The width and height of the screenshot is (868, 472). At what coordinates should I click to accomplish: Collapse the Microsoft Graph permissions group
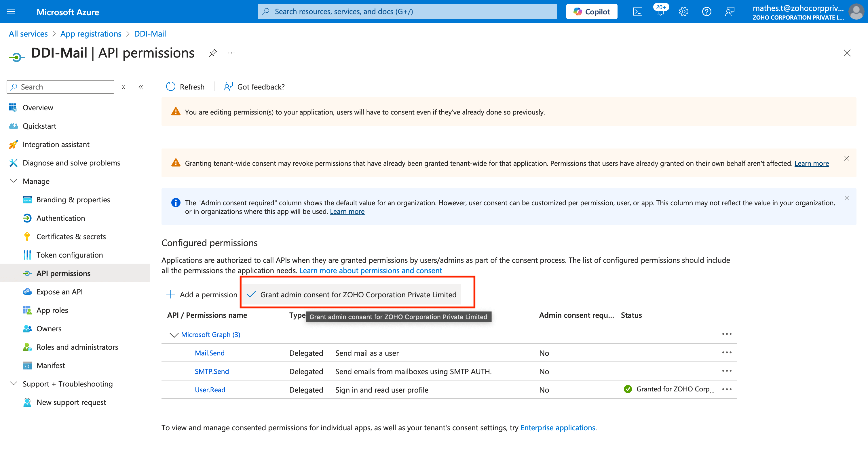174,334
